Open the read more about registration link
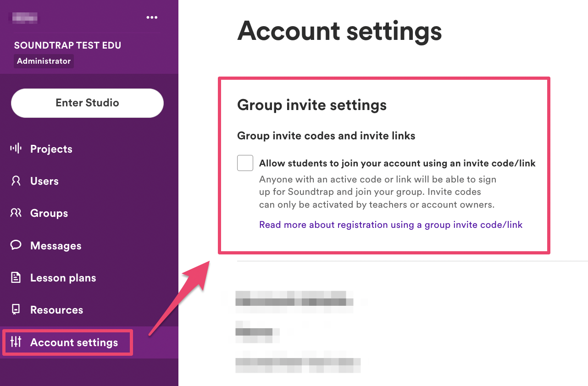588x386 pixels. [x=391, y=225]
